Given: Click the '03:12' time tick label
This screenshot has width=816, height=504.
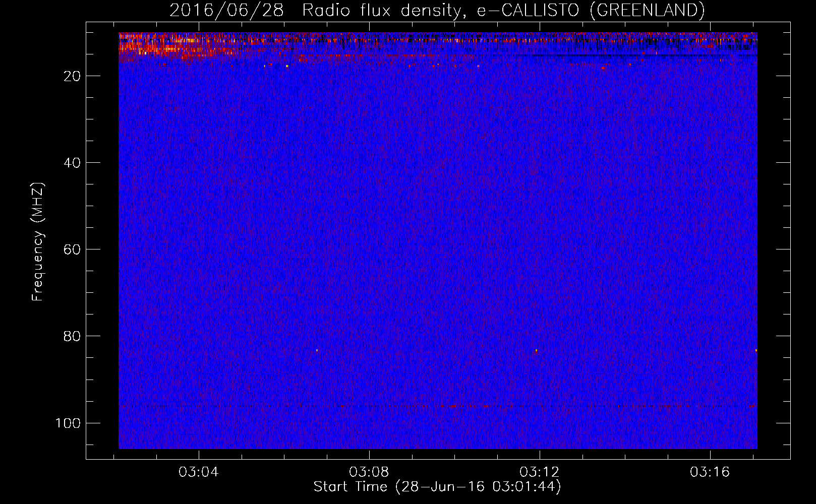Looking at the screenshot, I should pos(540,472).
